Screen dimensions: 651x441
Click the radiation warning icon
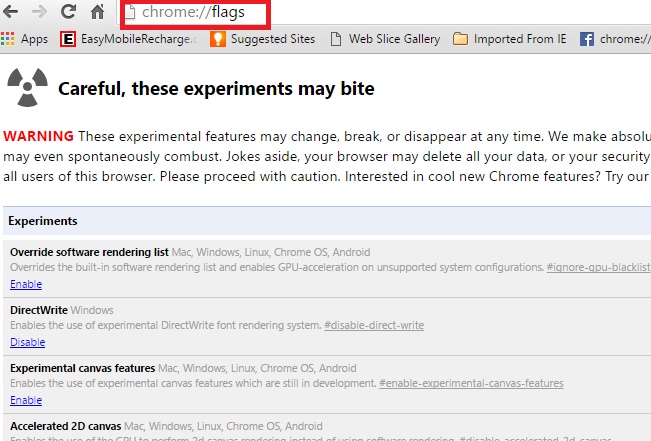pos(26,88)
